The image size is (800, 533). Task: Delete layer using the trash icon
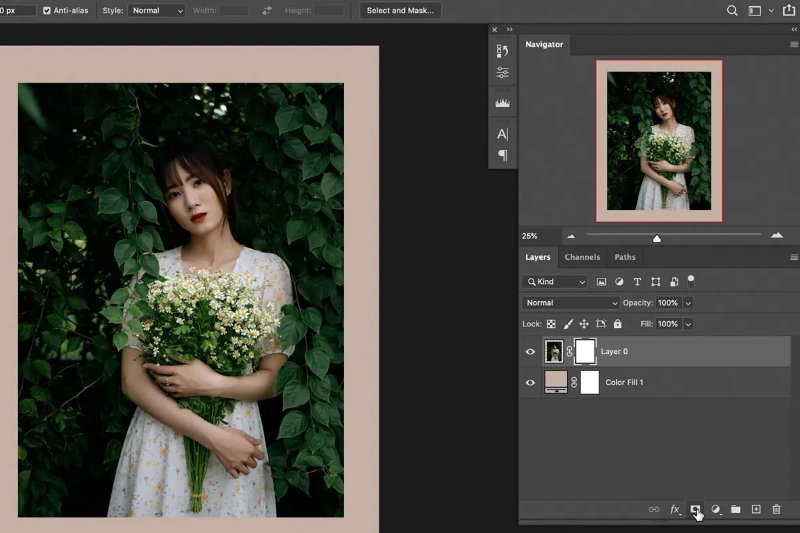coord(776,510)
